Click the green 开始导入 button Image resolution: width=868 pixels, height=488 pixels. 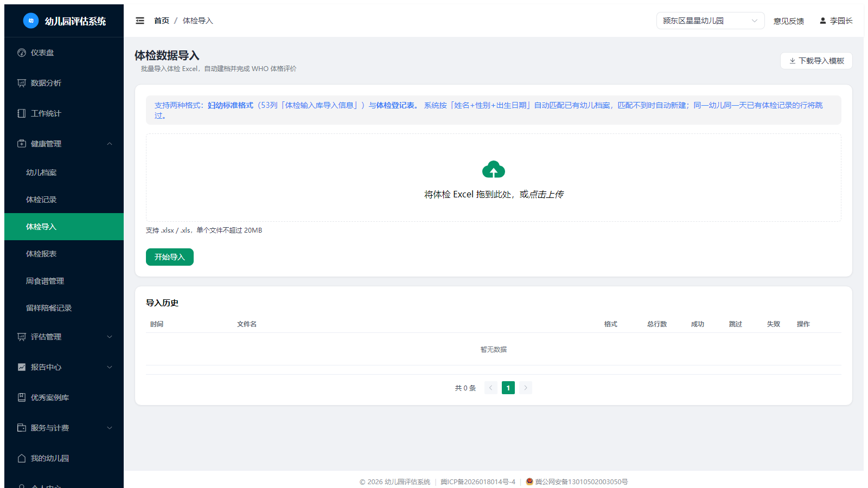point(170,257)
